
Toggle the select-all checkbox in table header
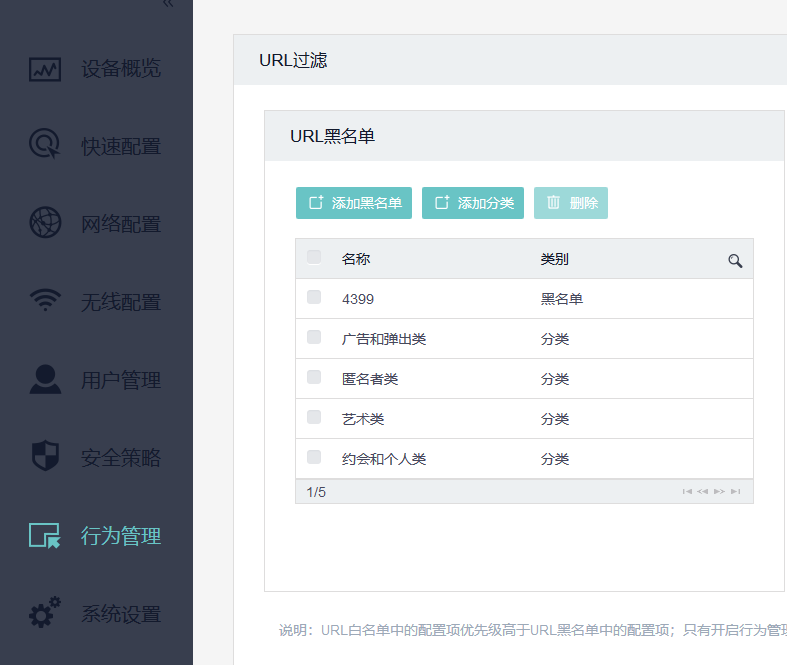click(x=314, y=257)
